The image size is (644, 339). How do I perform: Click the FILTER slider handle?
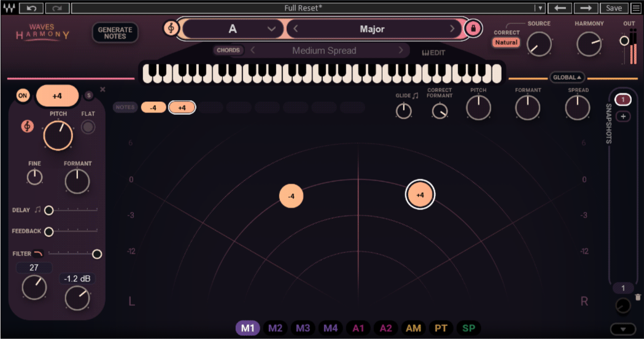coord(97,254)
